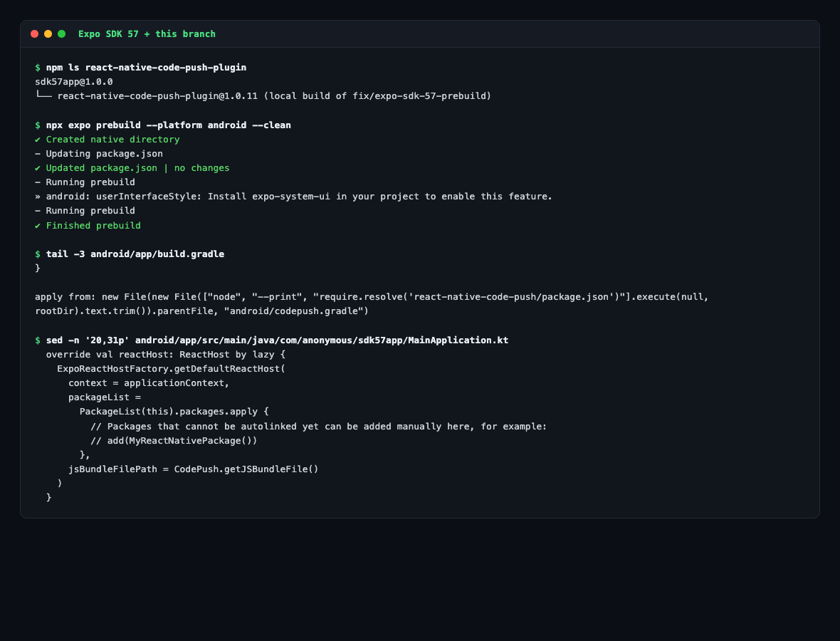Screen dimensions: 840x641
Task: Click the yellow minimize window dot
Action: (48, 33)
